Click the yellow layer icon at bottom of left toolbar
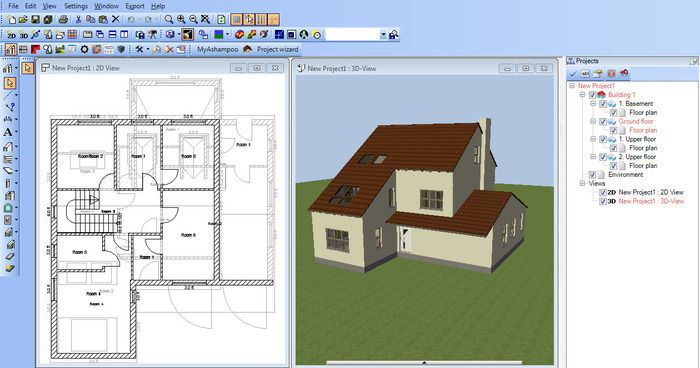 tap(9, 268)
